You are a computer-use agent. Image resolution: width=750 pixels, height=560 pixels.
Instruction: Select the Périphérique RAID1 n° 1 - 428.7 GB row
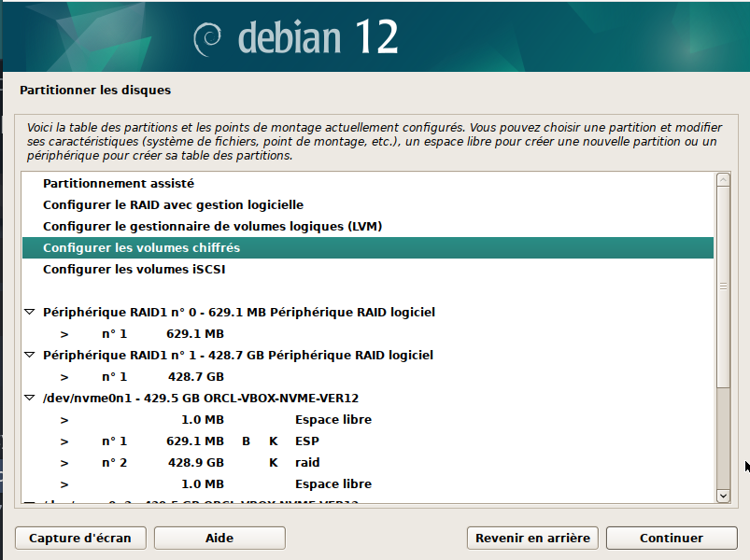pos(368,356)
